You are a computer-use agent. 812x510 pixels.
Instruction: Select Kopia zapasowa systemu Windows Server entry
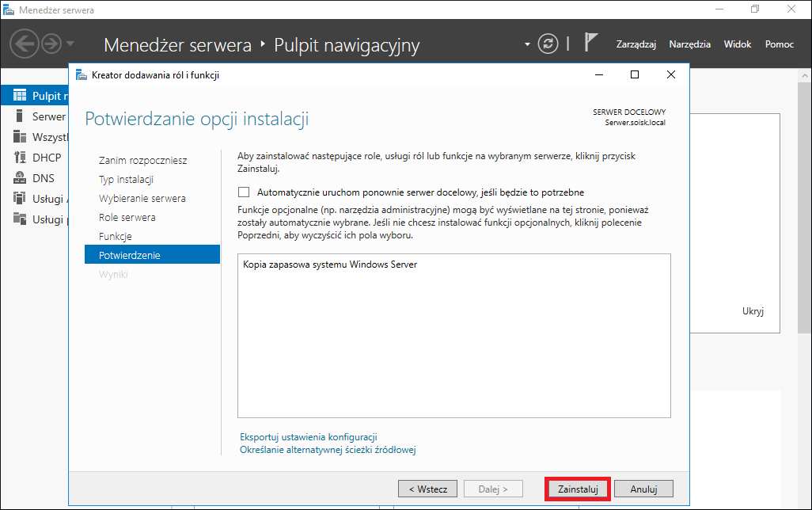click(330, 265)
